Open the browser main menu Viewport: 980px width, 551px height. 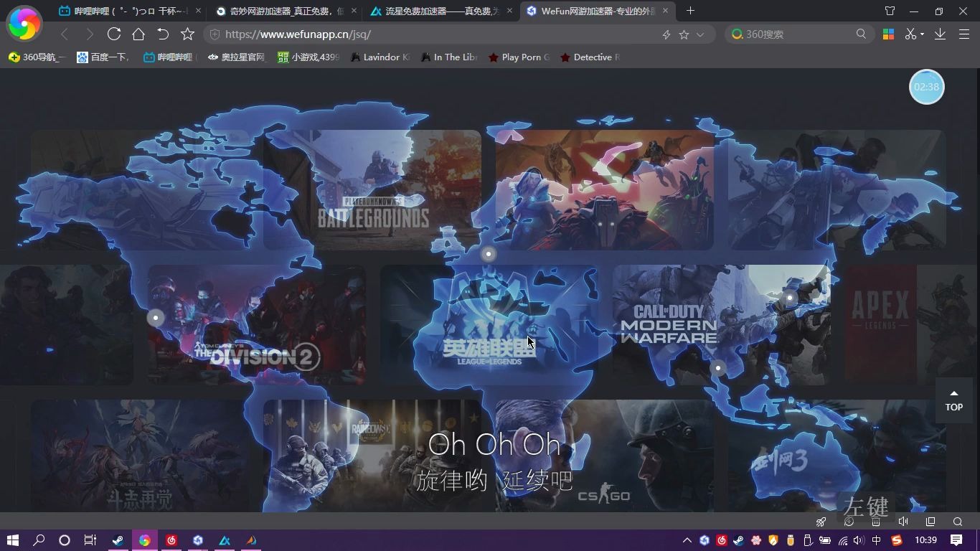point(964,34)
